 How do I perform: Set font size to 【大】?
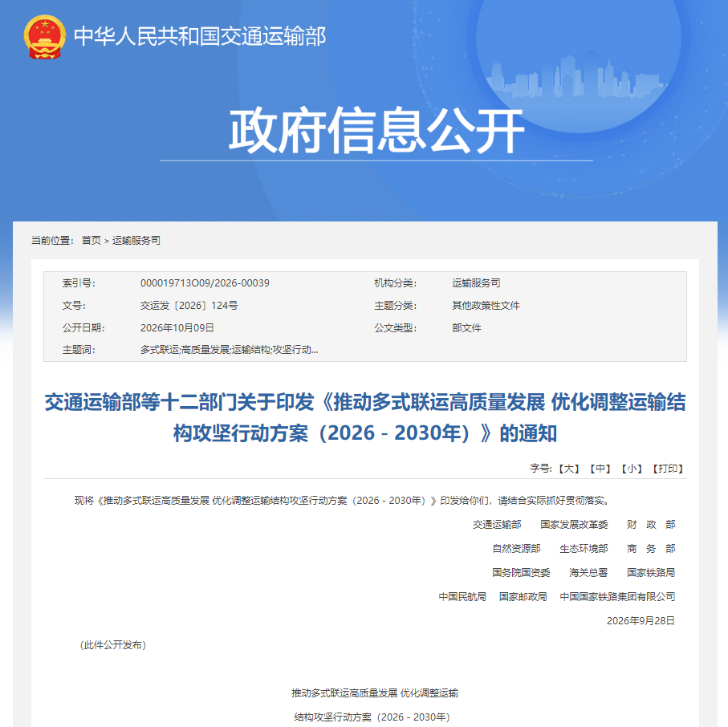(568, 469)
